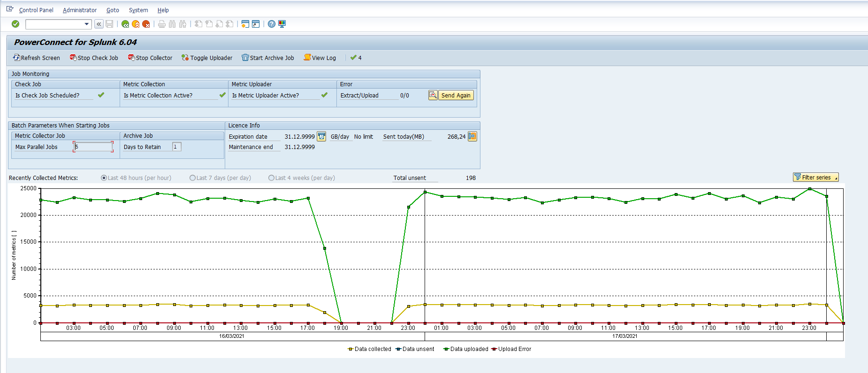Click the error details magnifier icon
The image size is (868, 373).
coord(433,95)
